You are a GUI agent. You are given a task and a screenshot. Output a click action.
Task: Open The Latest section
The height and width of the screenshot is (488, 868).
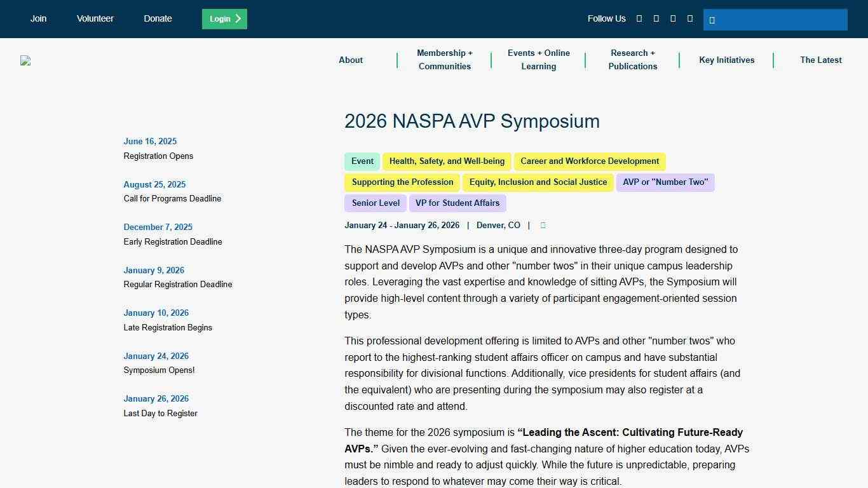820,60
